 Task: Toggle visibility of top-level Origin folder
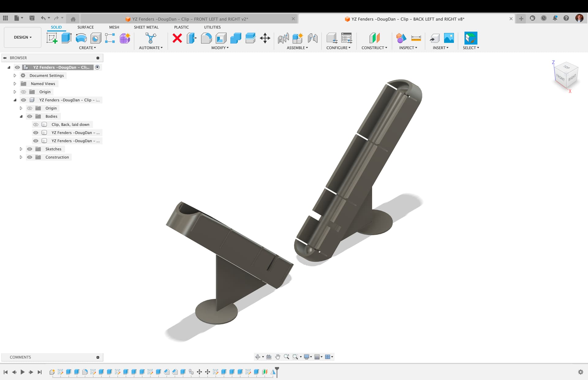pyautogui.click(x=24, y=92)
